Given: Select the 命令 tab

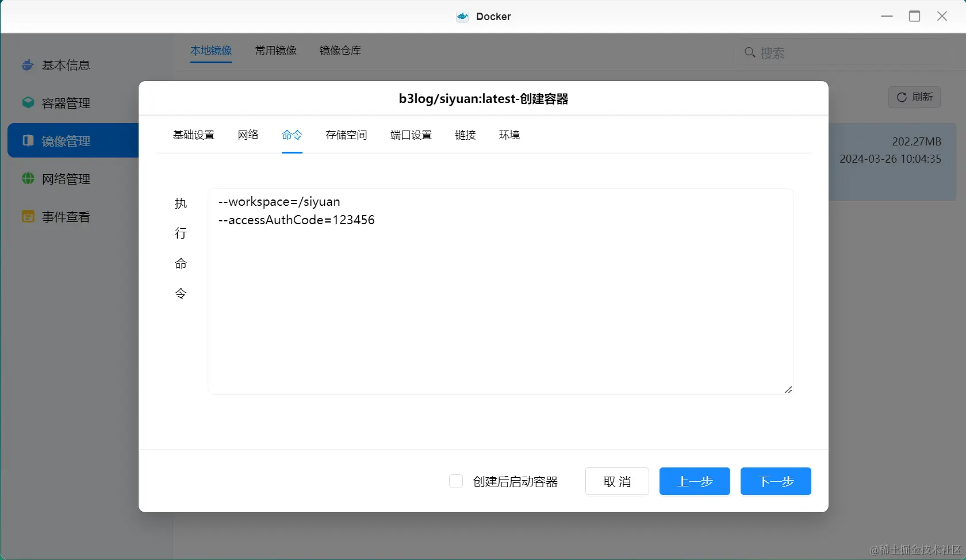Looking at the screenshot, I should pos(292,135).
